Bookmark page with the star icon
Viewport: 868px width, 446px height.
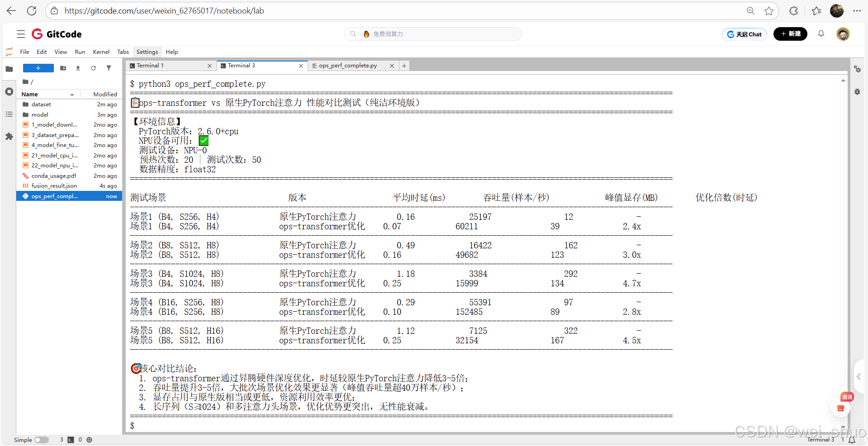769,11
